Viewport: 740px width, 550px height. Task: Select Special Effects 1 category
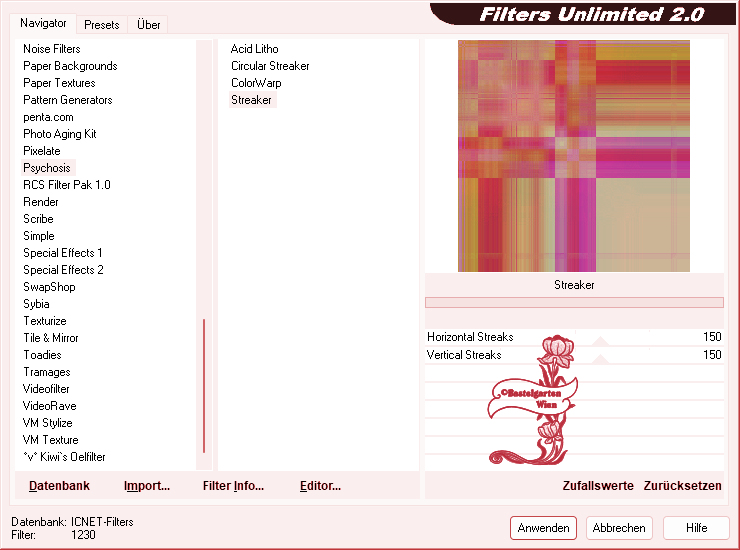tap(62, 253)
